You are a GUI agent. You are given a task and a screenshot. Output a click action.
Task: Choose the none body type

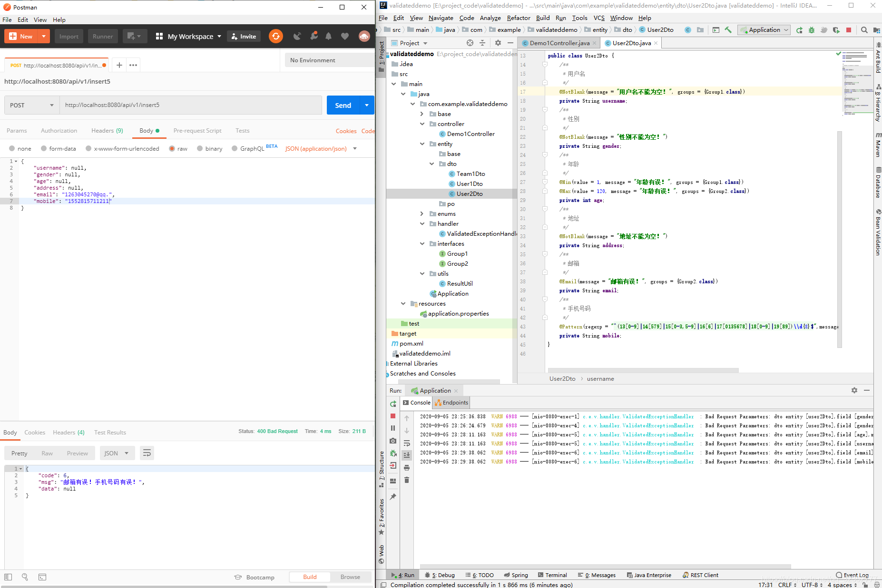pyautogui.click(x=20, y=149)
